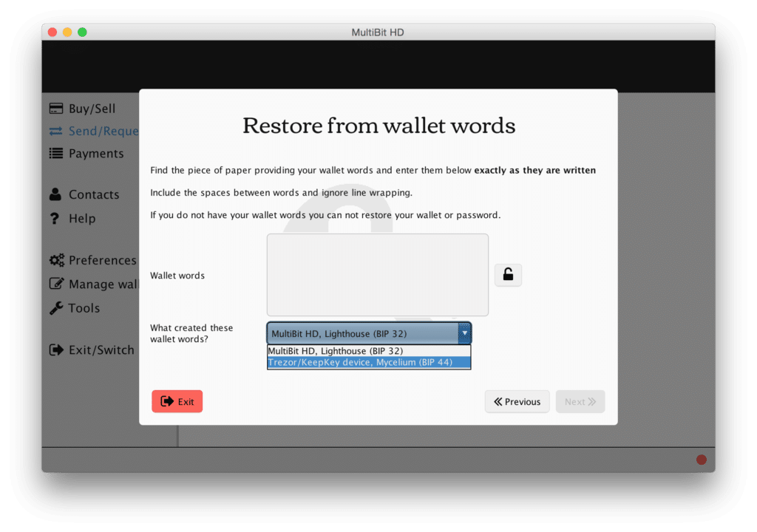Open Payments in the sidebar
This screenshot has width=757, height=532.
[87, 154]
